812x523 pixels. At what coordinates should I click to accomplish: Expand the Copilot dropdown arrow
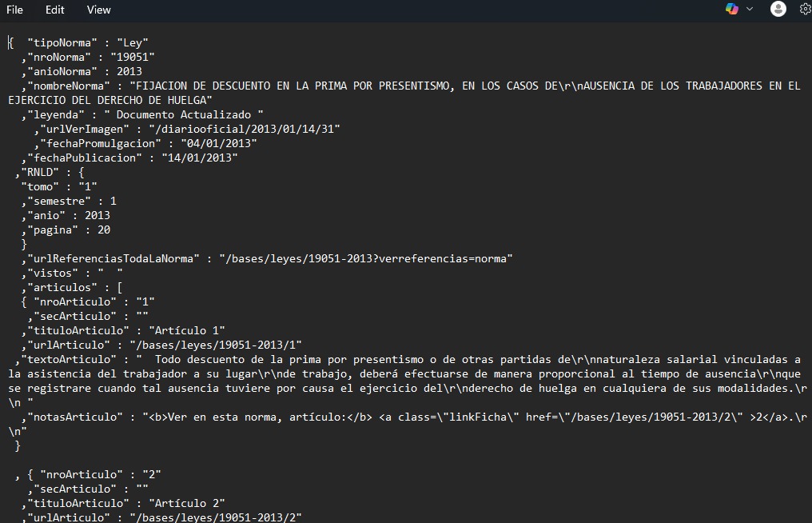point(750,9)
